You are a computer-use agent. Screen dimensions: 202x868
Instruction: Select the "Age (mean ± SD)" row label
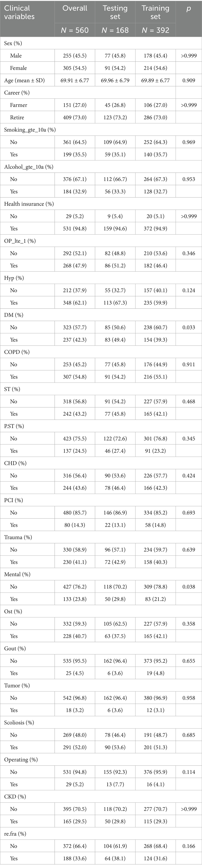click(24, 81)
